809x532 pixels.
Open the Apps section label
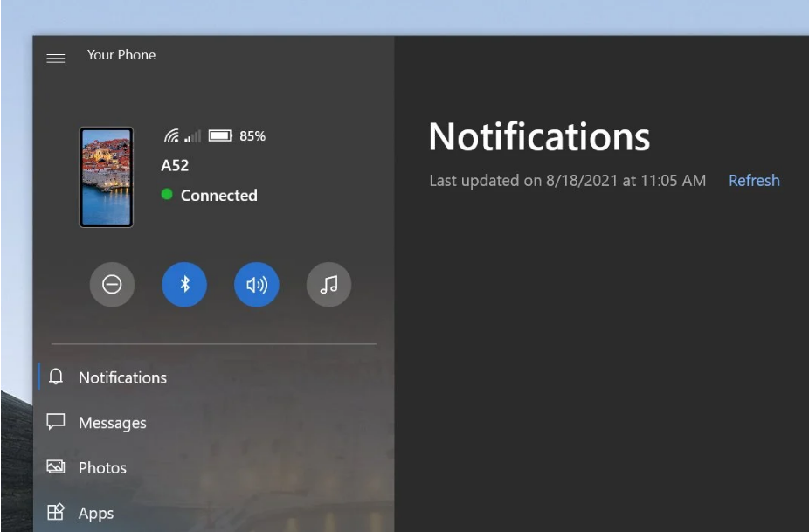pos(96,514)
